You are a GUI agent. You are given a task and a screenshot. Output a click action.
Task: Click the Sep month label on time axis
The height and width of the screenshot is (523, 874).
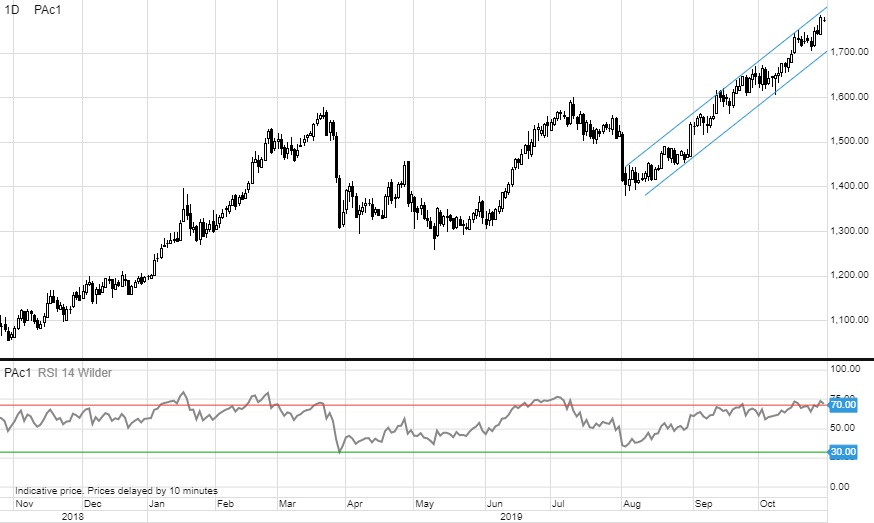[703, 504]
